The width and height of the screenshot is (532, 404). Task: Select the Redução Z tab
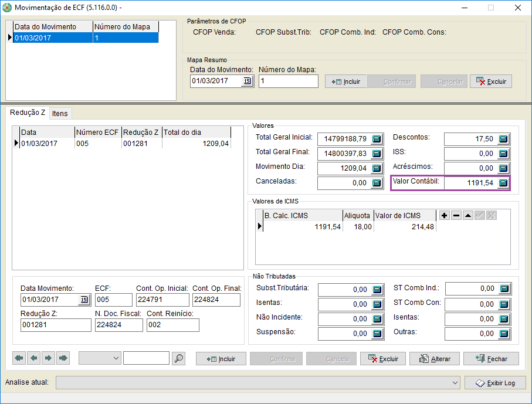[28, 113]
